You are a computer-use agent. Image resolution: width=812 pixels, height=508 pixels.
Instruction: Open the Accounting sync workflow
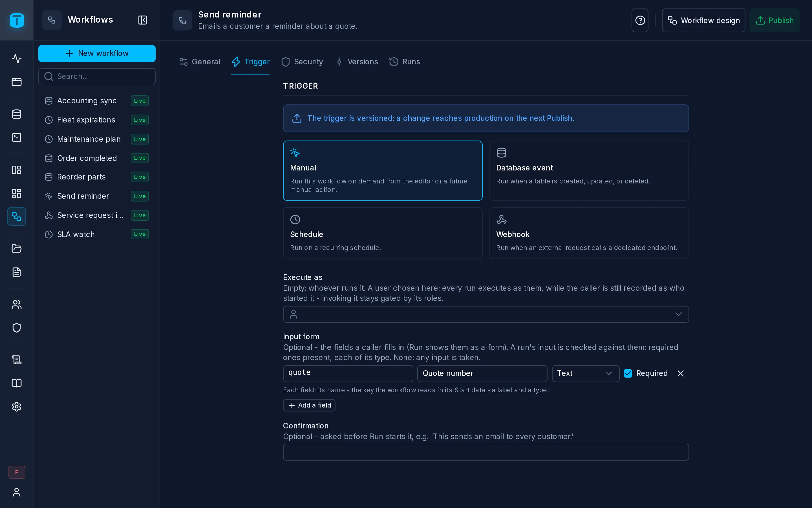97,101
